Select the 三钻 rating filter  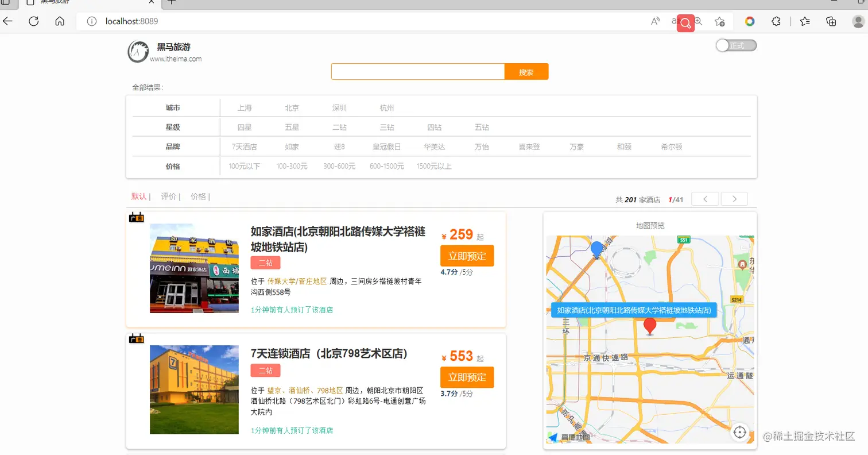coord(387,128)
